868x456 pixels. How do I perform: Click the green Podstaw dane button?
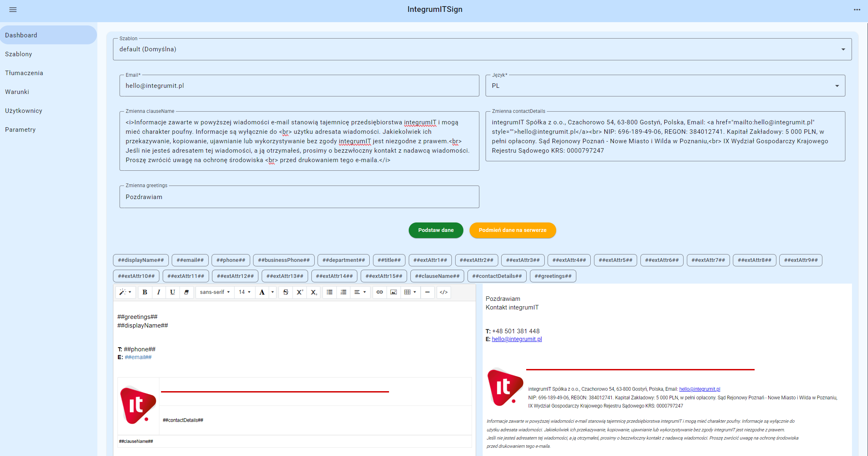click(436, 230)
